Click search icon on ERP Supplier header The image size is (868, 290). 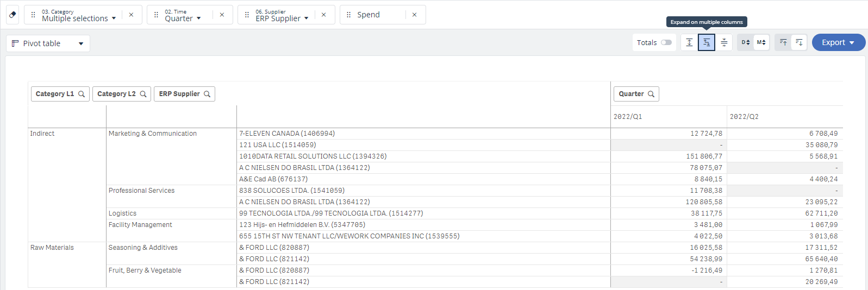coord(207,94)
